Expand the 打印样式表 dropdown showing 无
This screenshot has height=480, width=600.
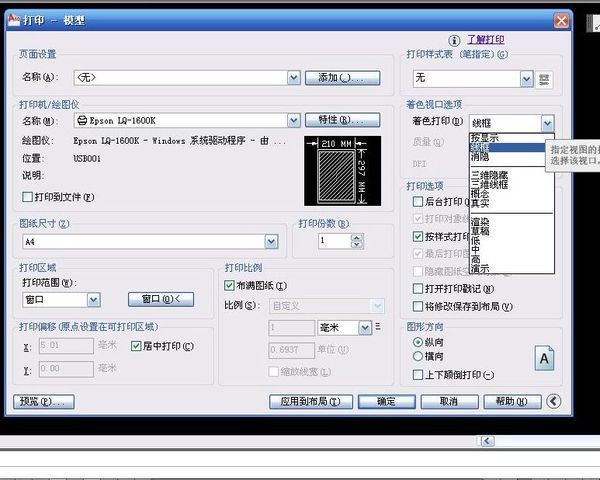point(527,79)
